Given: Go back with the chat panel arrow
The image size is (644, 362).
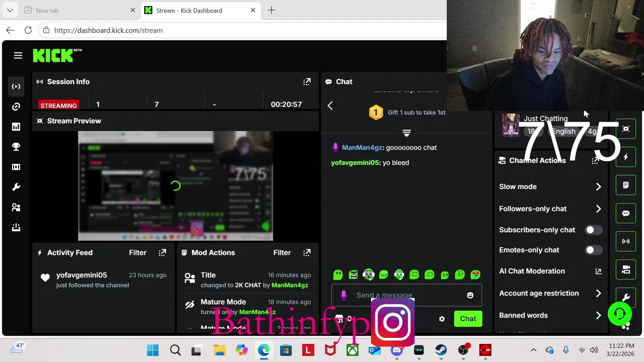Looking at the screenshot, I should pos(330,105).
